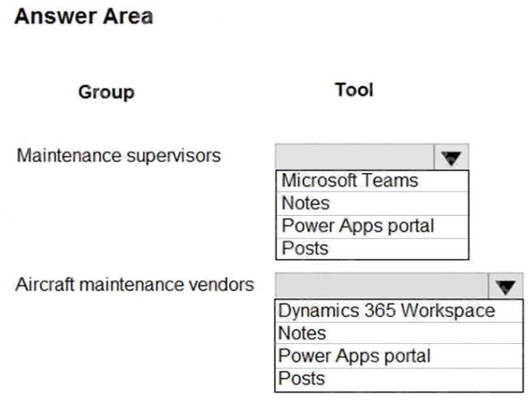Viewport: 532px width, 404px height.
Task: Select Posts in the Aircraft vendors list
Action: pyautogui.click(x=399, y=379)
